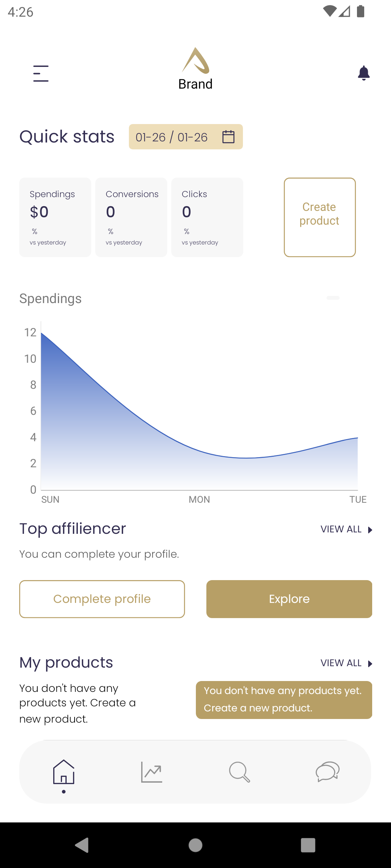Click the Create product button
Image resolution: width=391 pixels, height=868 pixels.
click(320, 217)
